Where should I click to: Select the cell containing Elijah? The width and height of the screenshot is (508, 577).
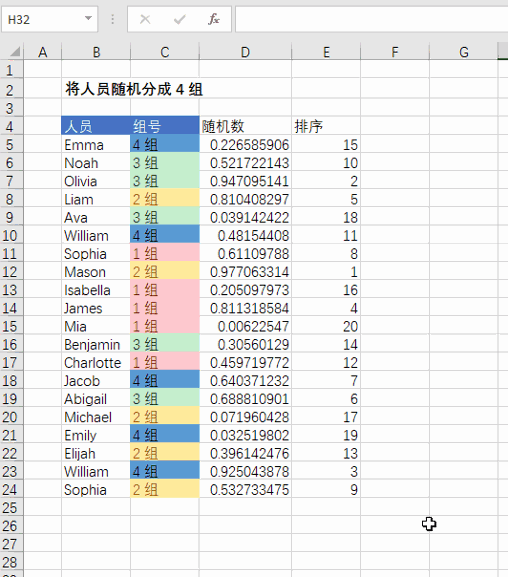(x=96, y=453)
